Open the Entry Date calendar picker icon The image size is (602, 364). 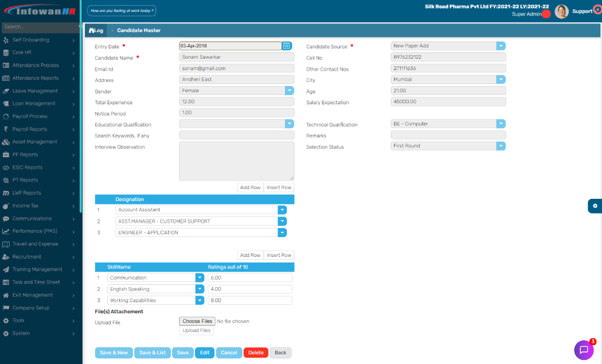point(287,46)
